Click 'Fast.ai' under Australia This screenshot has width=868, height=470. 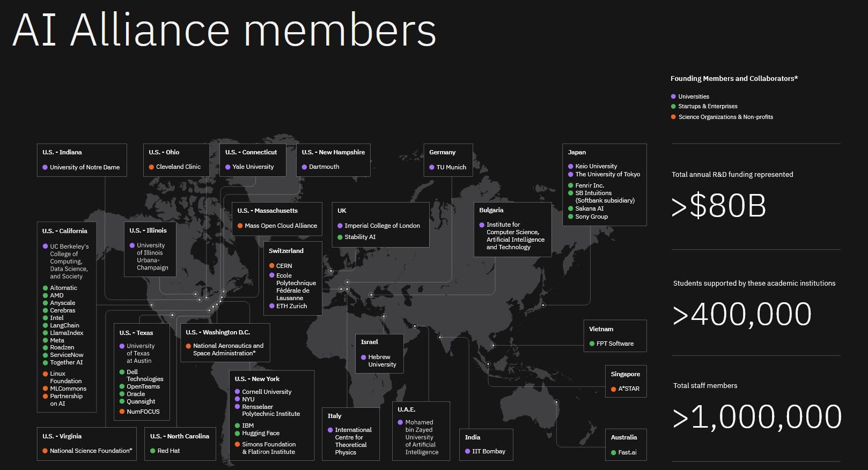(627, 452)
